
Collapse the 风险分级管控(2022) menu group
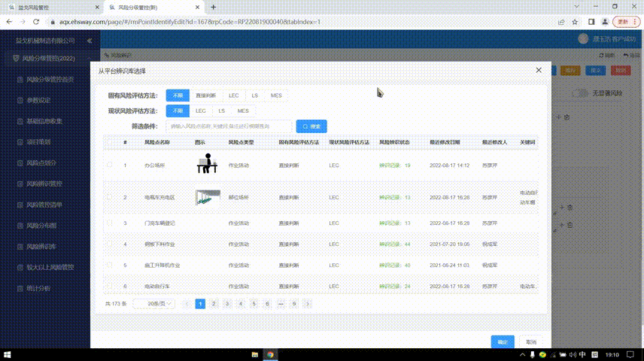click(x=90, y=59)
